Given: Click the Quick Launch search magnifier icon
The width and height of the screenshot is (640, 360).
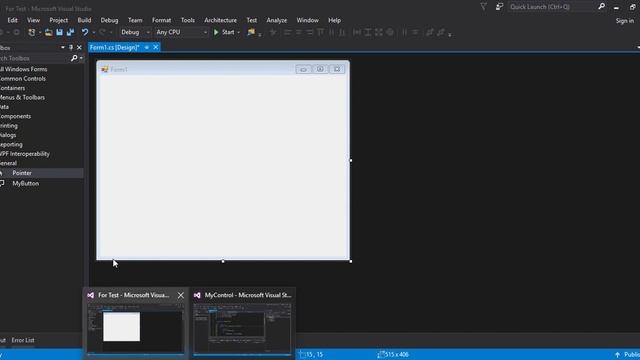Looking at the screenshot, I should pos(601,7).
